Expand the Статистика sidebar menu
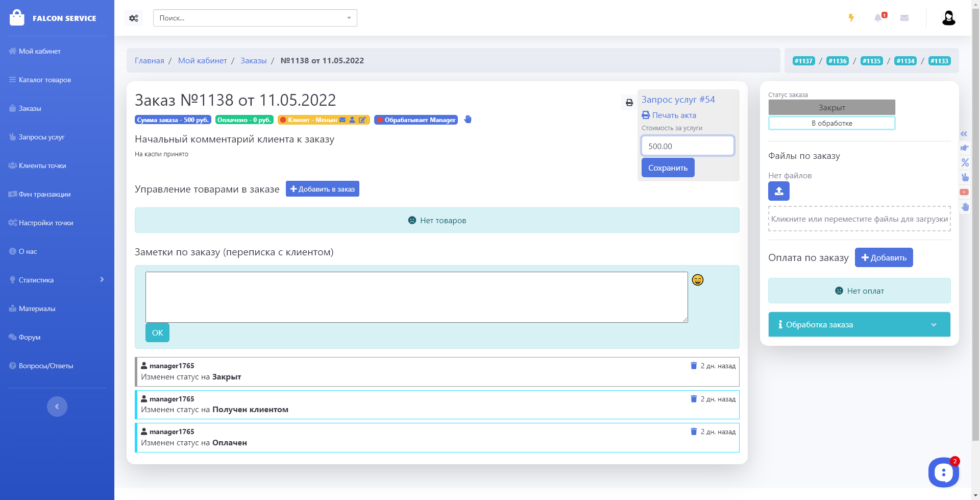 (x=57, y=280)
